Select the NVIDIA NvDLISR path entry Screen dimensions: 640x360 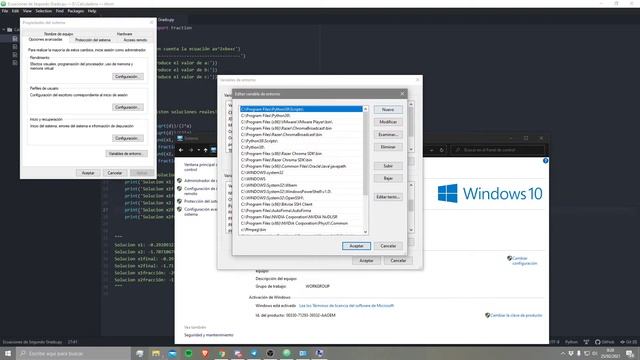click(301, 217)
